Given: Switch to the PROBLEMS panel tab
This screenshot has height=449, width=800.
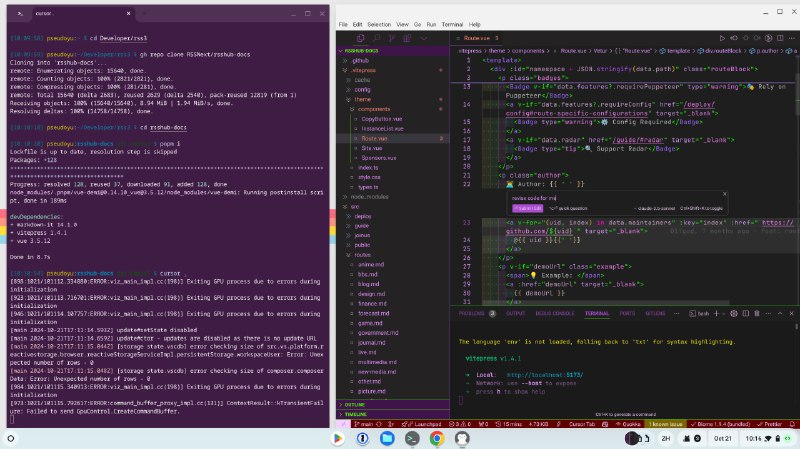Looking at the screenshot, I should coord(471,313).
